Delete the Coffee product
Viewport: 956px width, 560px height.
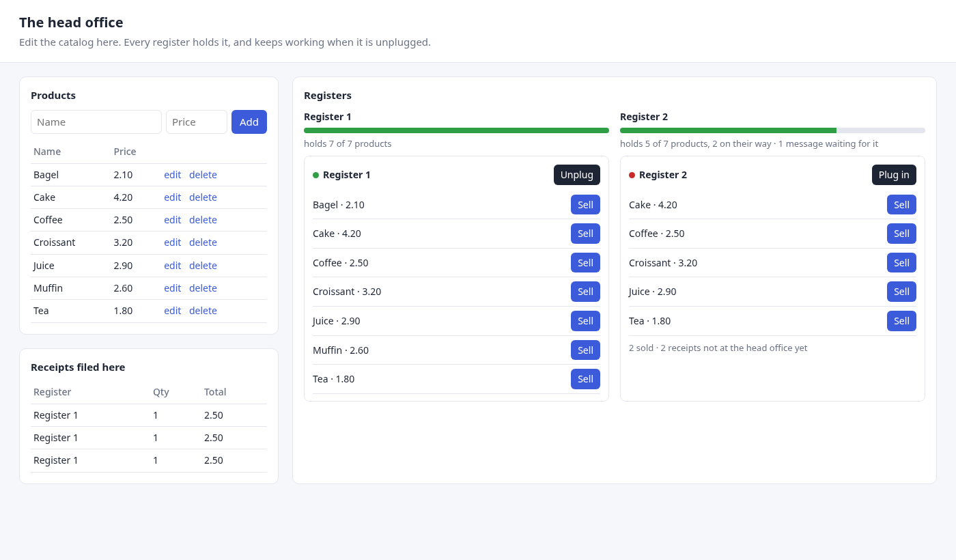click(203, 220)
